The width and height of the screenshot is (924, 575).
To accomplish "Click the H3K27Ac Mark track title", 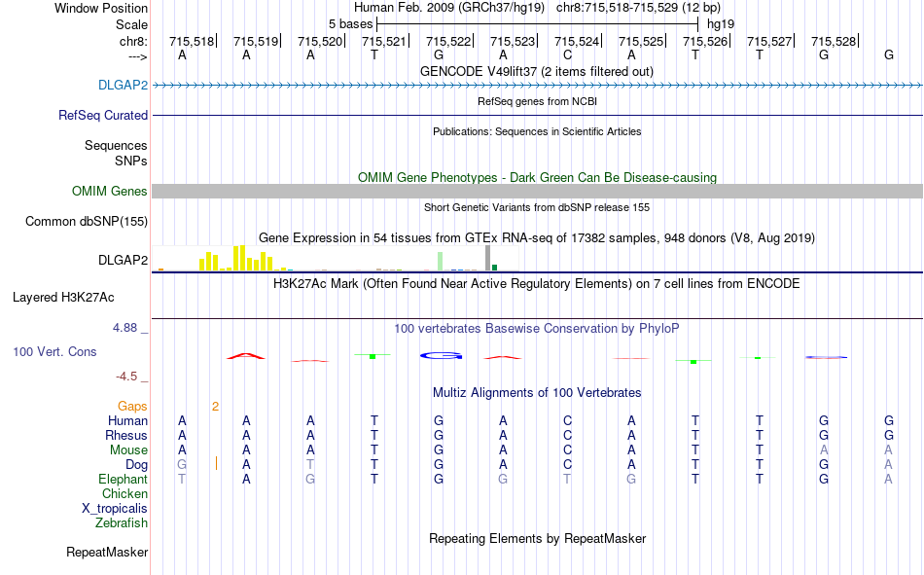I will 537,284.
